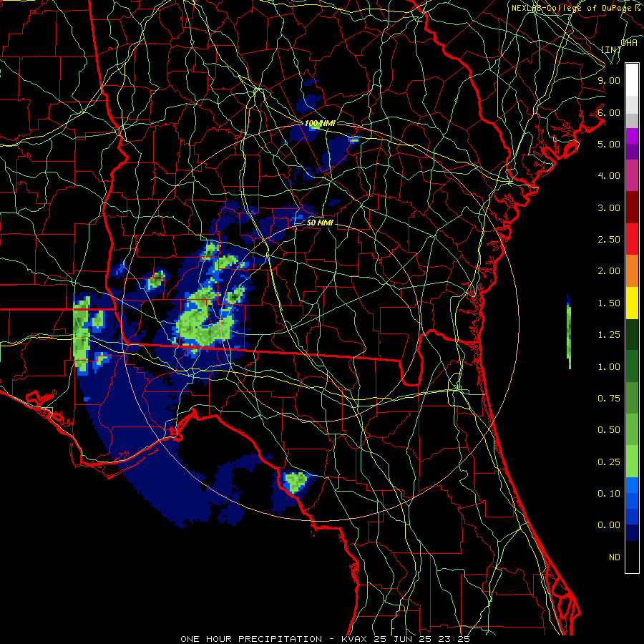
Task: Click the 0.50 legend value
Action: click(x=609, y=430)
